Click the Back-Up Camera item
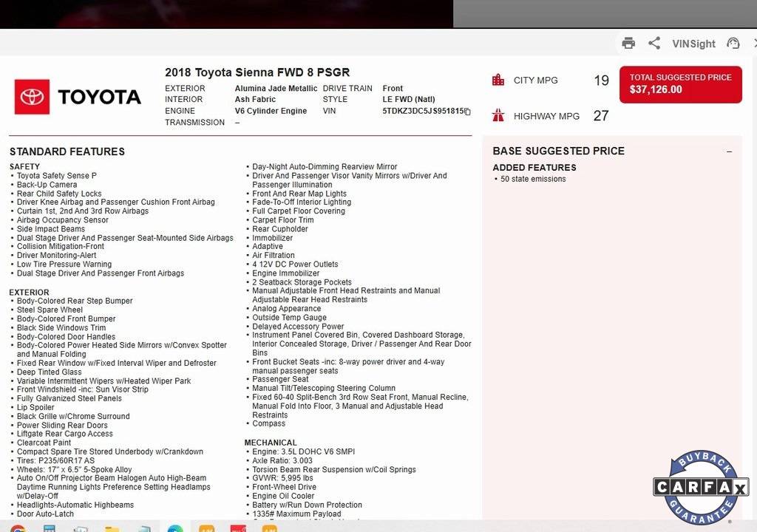The height and width of the screenshot is (532, 757). click(47, 185)
